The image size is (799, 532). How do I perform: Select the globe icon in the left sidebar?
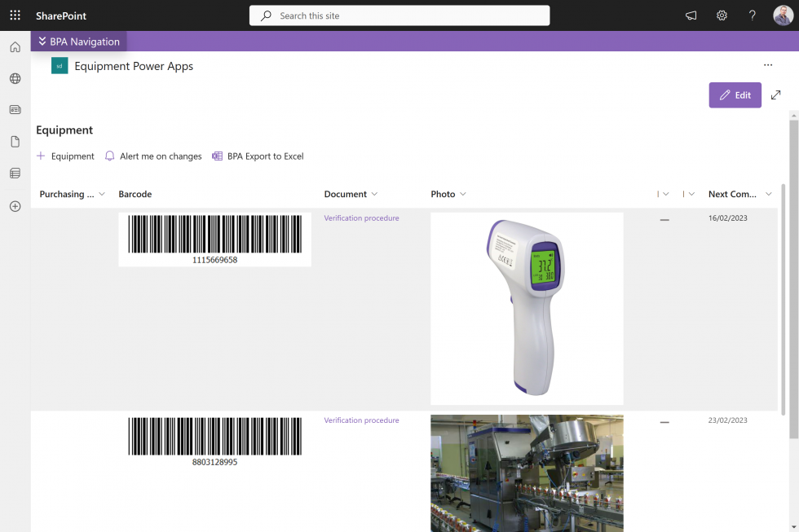tap(15, 78)
